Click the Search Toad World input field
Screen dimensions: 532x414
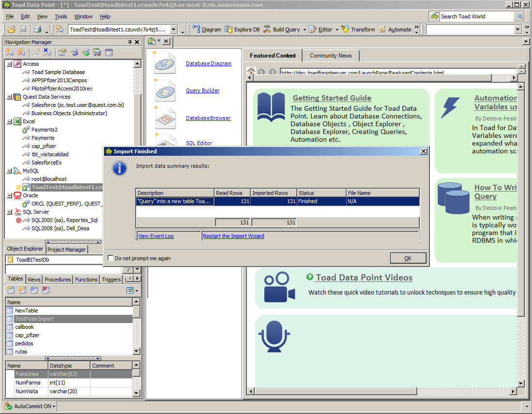[x=477, y=16]
